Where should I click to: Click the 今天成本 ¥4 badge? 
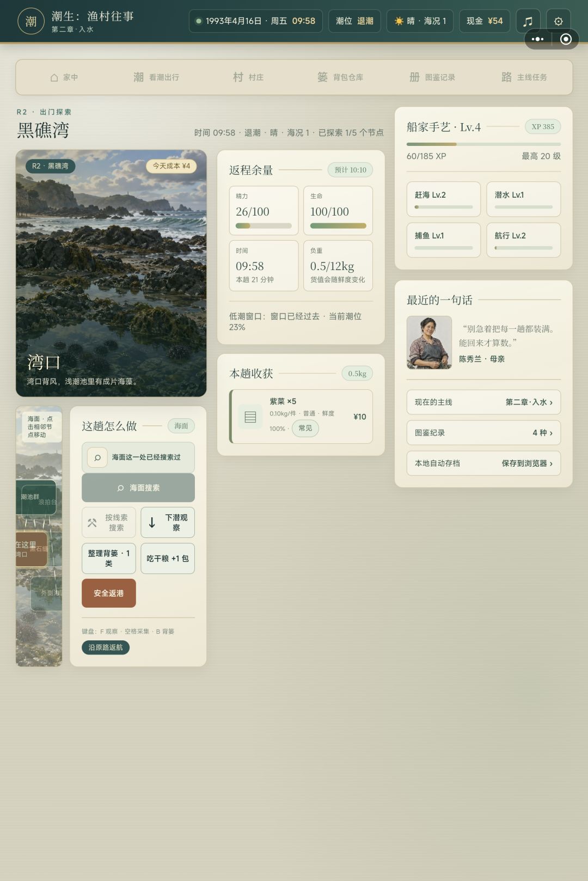(x=171, y=166)
